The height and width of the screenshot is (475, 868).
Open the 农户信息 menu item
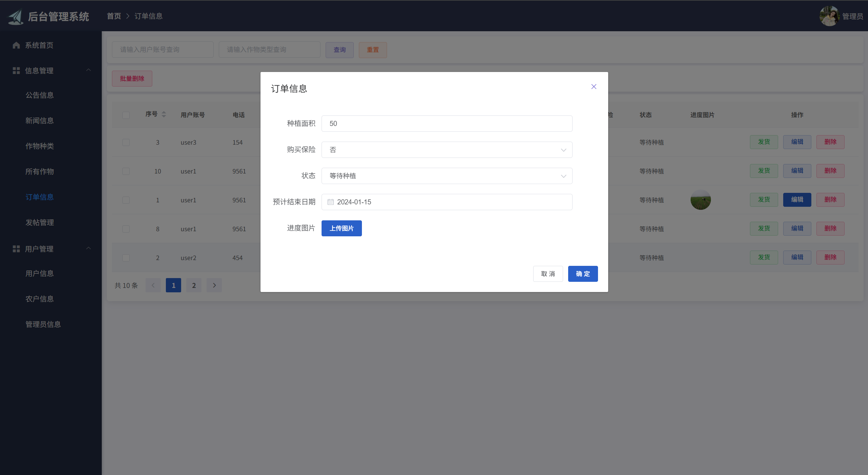(x=40, y=299)
